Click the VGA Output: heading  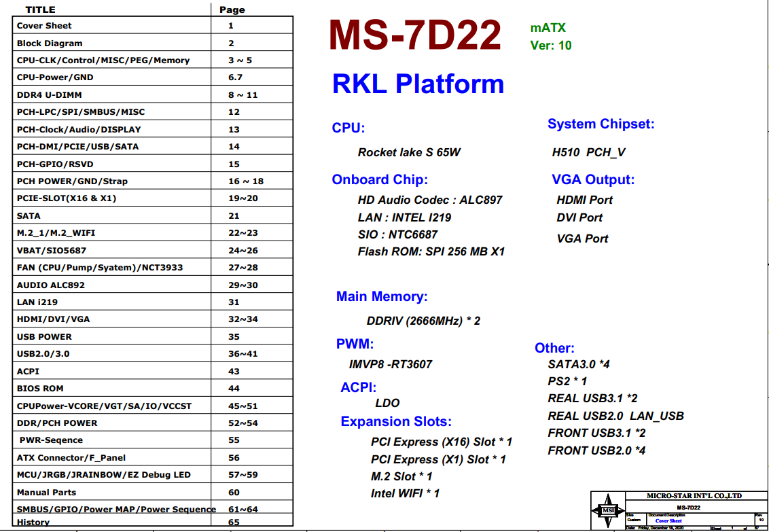[593, 179]
